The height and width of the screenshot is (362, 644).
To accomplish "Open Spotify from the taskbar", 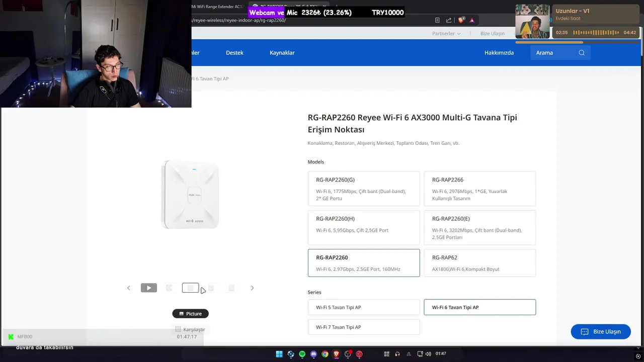I will coord(302,354).
